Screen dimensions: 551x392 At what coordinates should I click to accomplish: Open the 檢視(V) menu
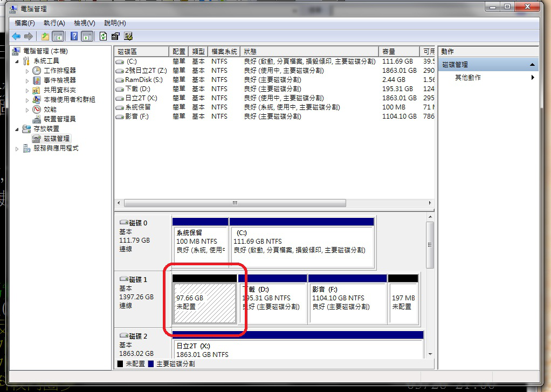pyautogui.click(x=84, y=23)
